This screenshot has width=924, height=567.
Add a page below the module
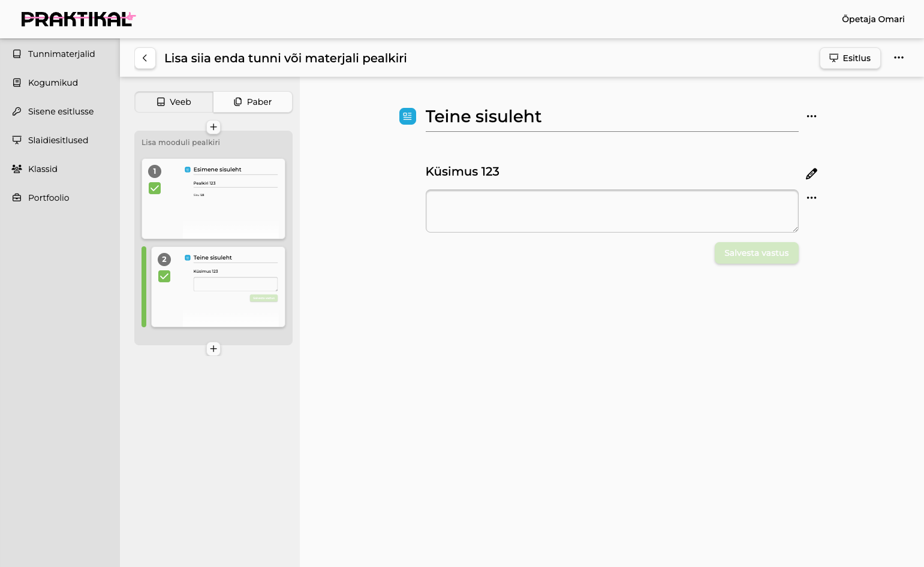click(x=213, y=349)
